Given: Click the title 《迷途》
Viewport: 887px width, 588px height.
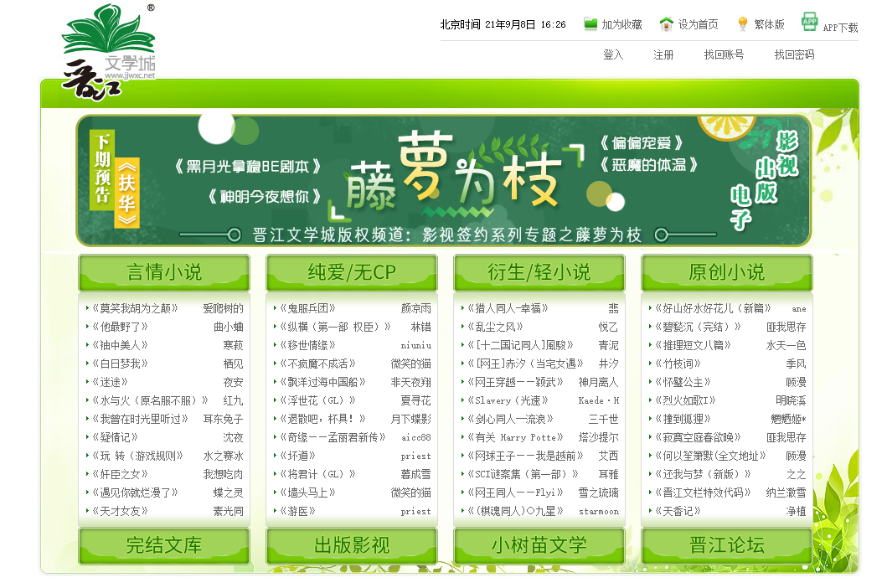Looking at the screenshot, I should 110,382.
